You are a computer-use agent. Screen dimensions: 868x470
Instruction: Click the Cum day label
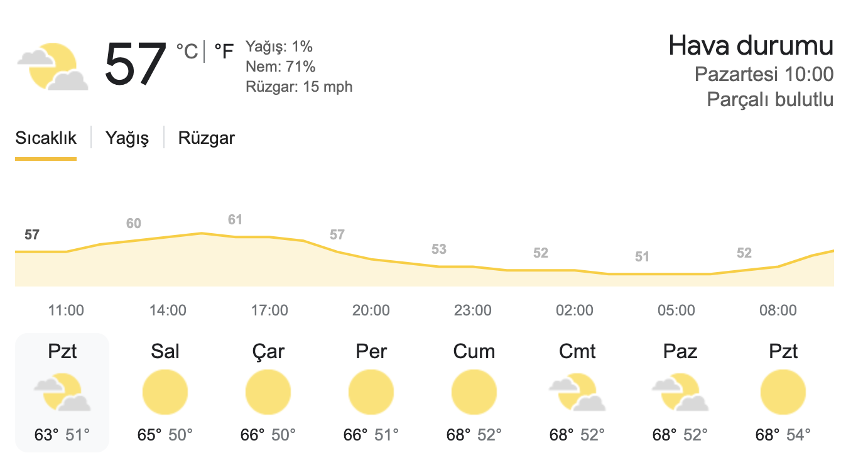click(474, 351)
